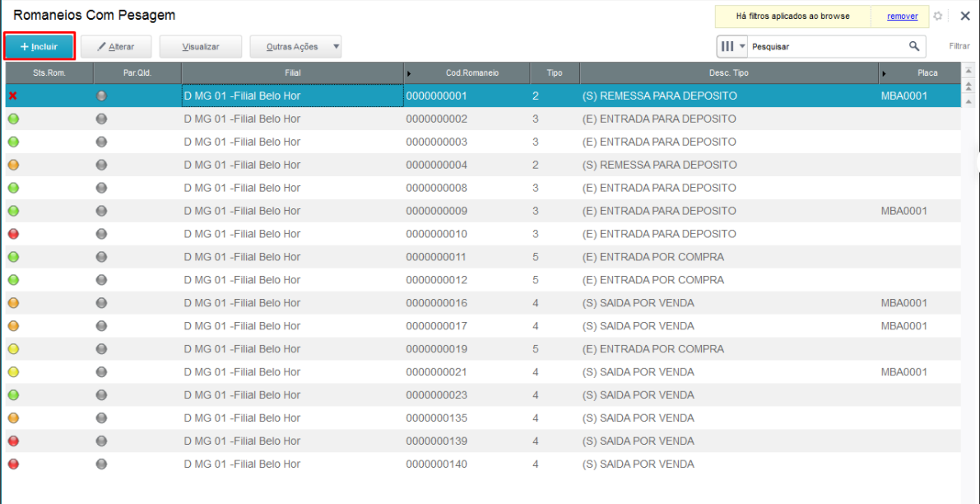Click the gray Par.Qld. icon of romaneio 0000000019

tap(101, 349)
